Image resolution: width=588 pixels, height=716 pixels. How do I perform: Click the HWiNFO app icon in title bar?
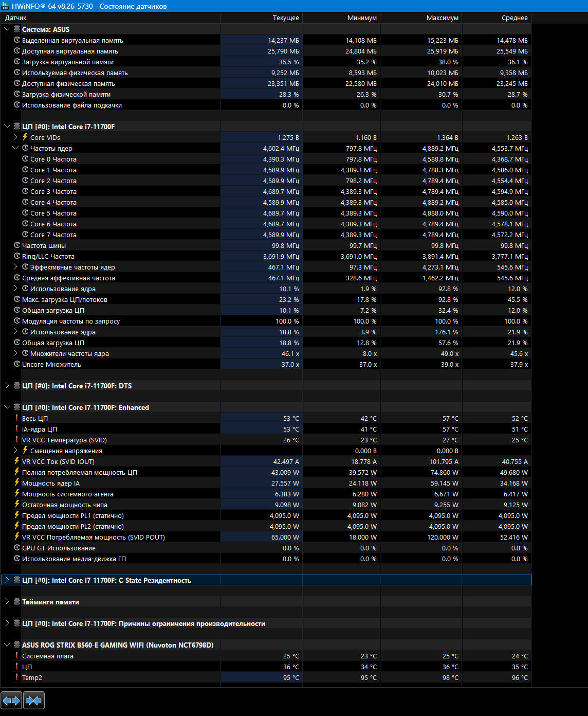(x=6, y=6)
